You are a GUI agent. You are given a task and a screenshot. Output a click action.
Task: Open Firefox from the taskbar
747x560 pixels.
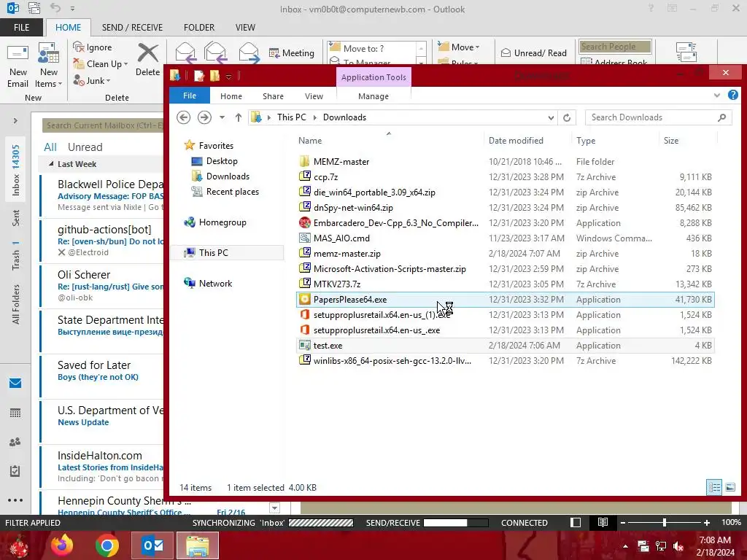click(63, 545)
